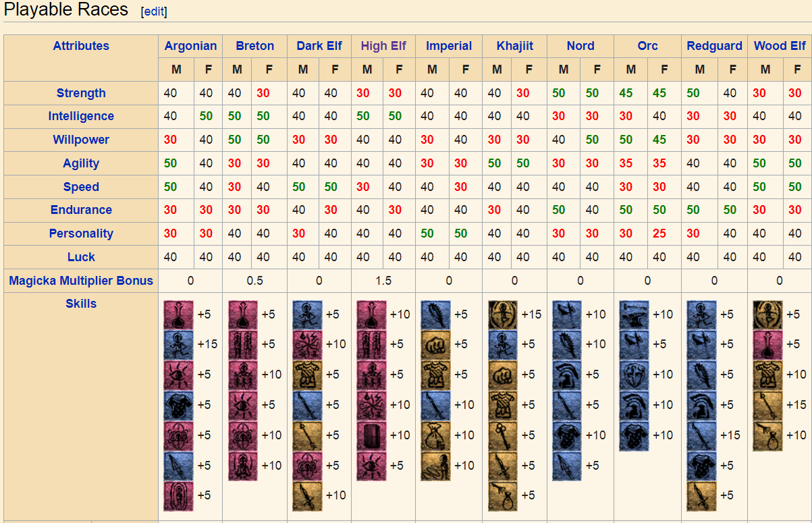
Task: Open the Breton race link
Action: click(x=255, y=46)
